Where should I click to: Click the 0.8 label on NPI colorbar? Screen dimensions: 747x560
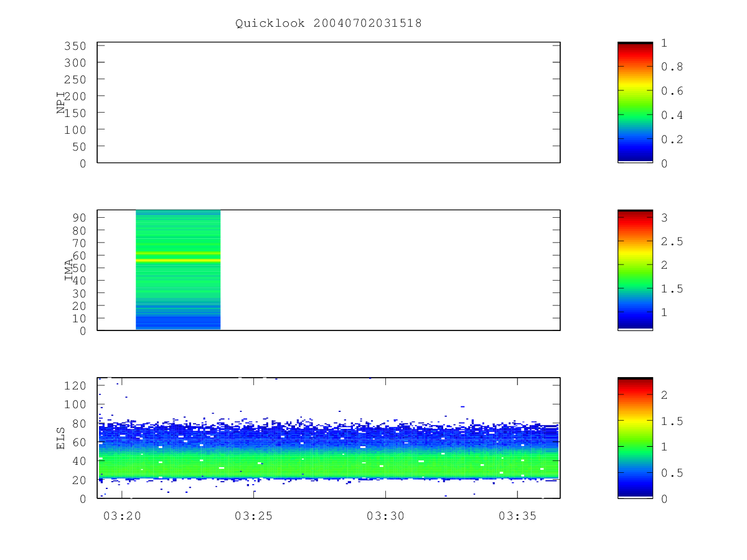tap(672, 67)
